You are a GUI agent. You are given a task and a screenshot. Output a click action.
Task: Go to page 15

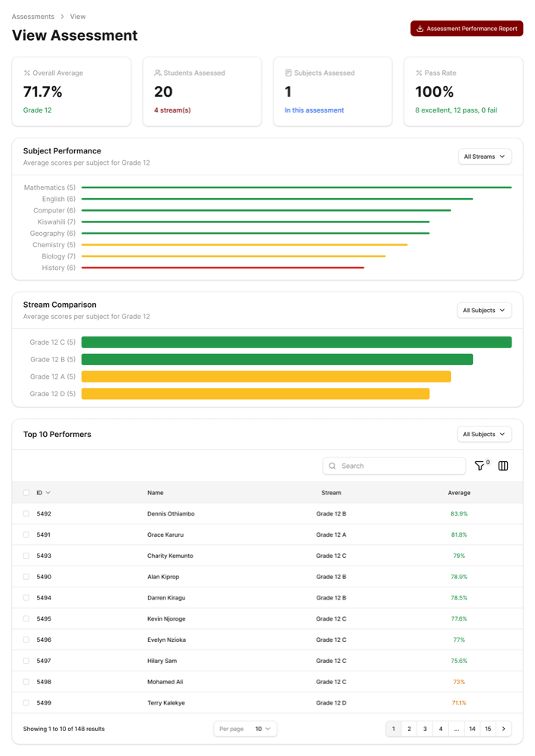(488, 729)
